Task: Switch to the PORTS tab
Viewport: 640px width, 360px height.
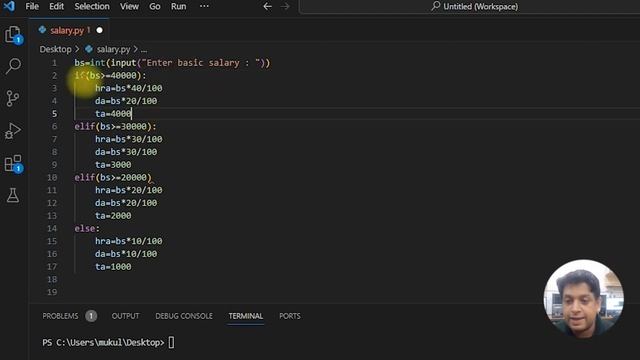Action: (x=290, y=316)
